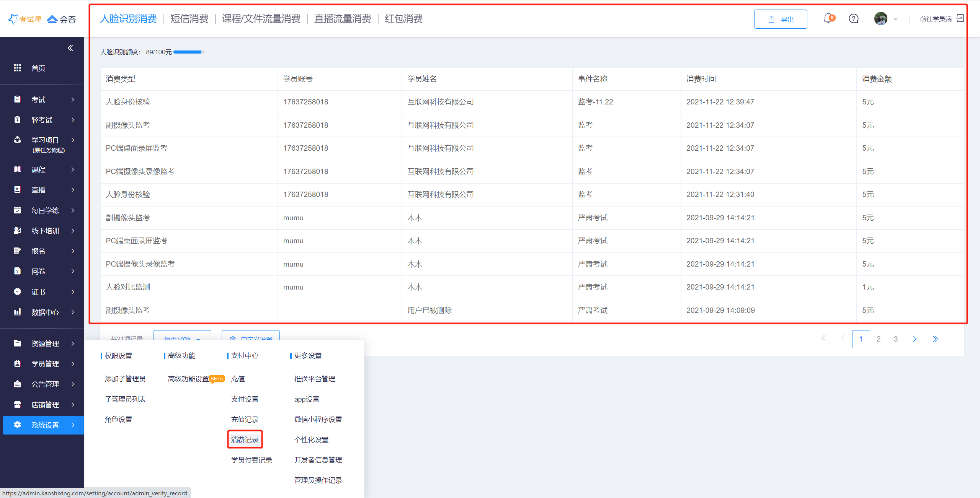This screenshot has height=498, width=980.
Task: Open the avatar account dropdown arrow
Action: 895,19
